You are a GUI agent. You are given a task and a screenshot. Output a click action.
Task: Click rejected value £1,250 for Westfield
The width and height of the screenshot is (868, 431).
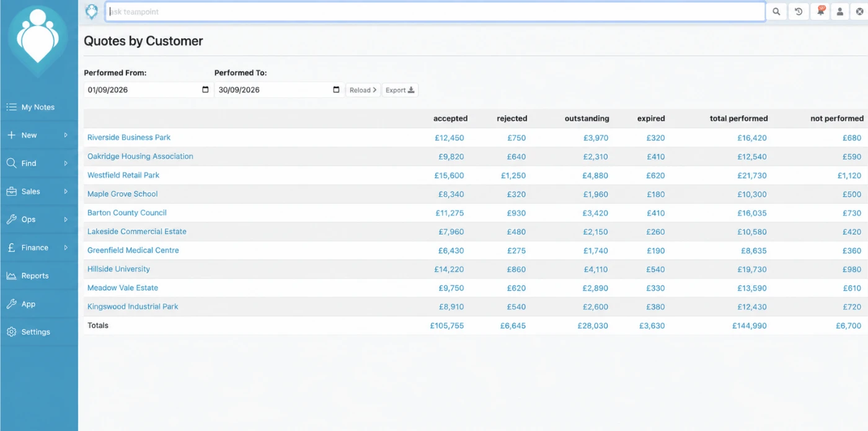pos(513,176)
